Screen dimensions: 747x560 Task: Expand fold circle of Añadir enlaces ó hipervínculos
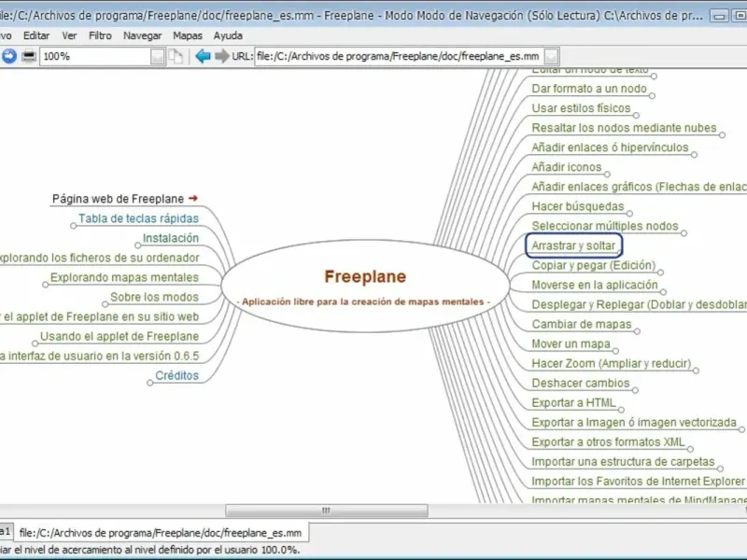tap(694, 155)
